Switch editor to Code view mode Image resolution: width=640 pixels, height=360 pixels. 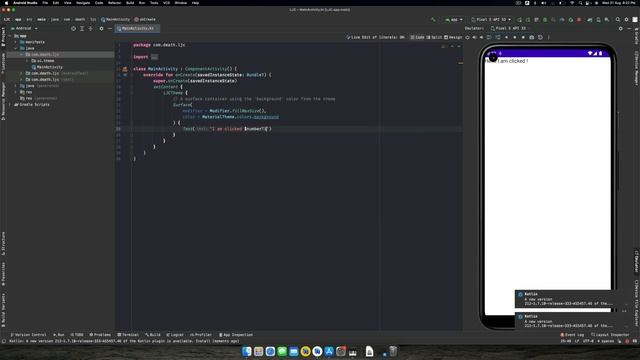pos(417,37)
